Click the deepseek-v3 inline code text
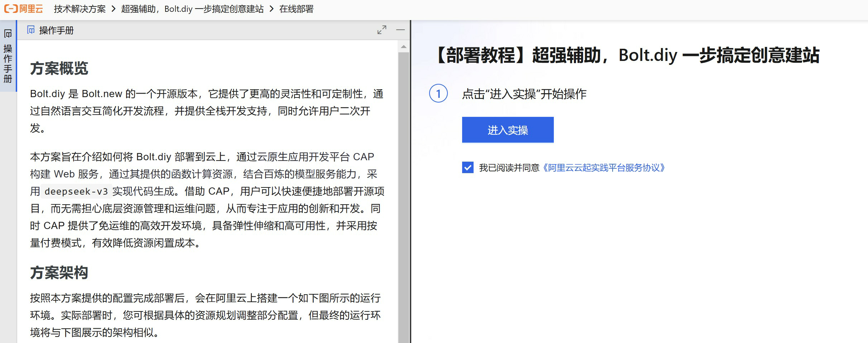Image resolution: width=868 pixels, height=343 pixels. pyautogui.click(x=76, y=191)
